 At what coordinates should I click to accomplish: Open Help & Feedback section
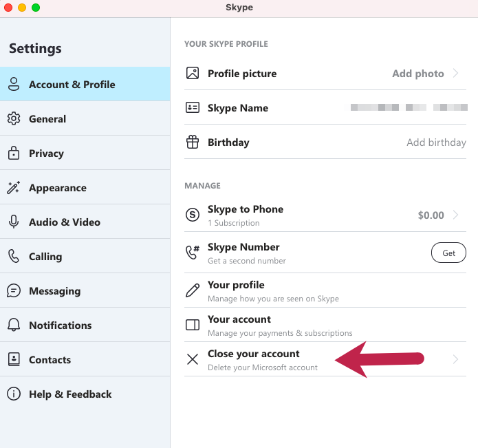tap(85, 394)
